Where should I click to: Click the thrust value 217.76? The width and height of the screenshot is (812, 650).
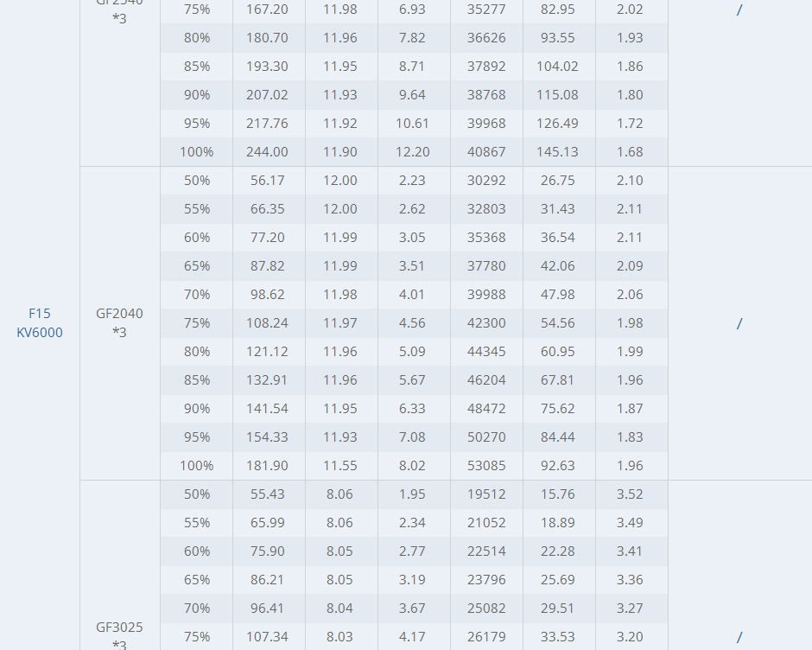pyautogui.click(x=267, y=124)
